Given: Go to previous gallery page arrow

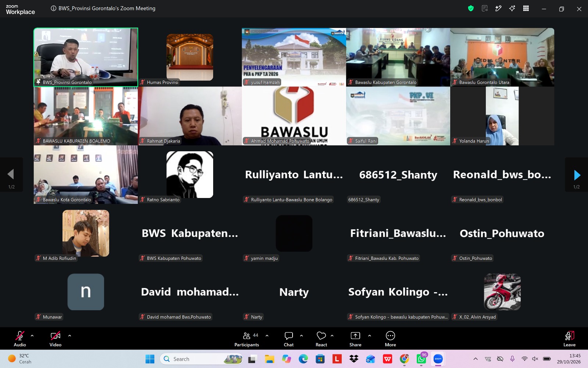Looking at the screenshot, I should 11,175.
